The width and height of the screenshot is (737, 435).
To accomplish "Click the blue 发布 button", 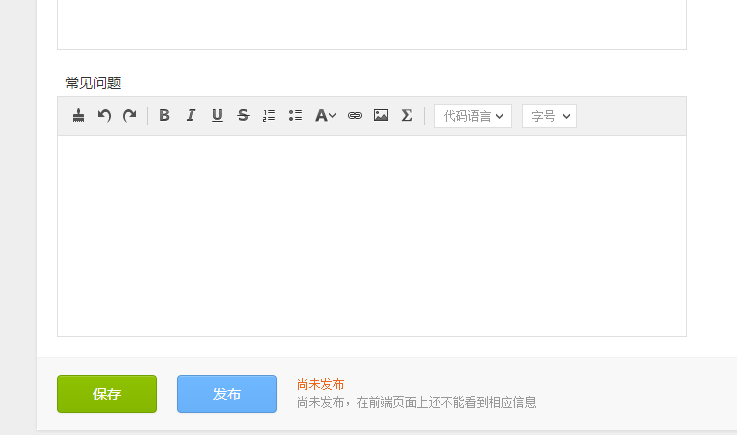I will 227,394.
